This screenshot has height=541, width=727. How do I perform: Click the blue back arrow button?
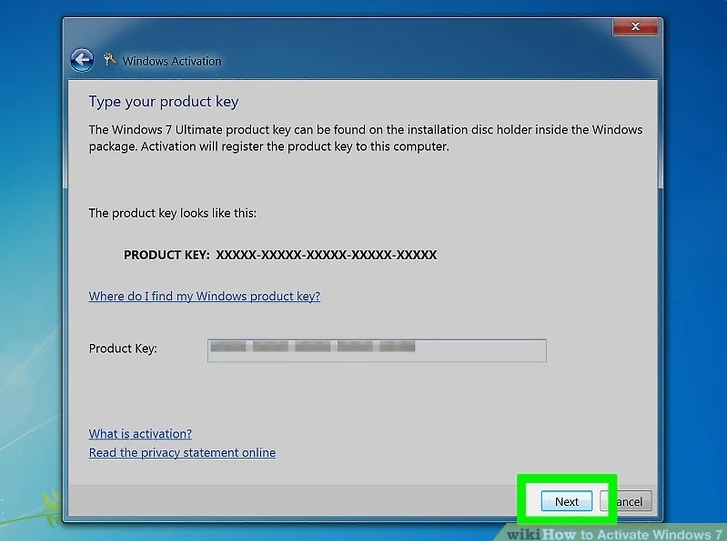click(x=82, y=60)
